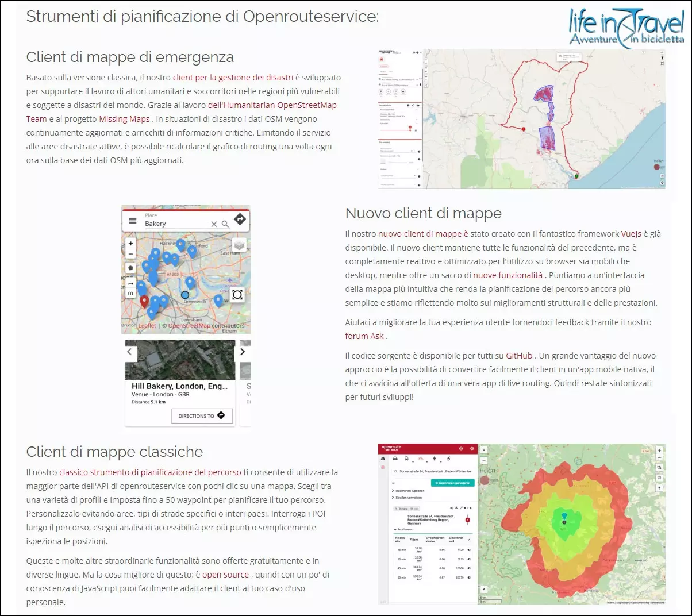Click 'Hill Bakery, London, Eng...' title text
This screenshot has width=692, height=616.
pos(179,386)
